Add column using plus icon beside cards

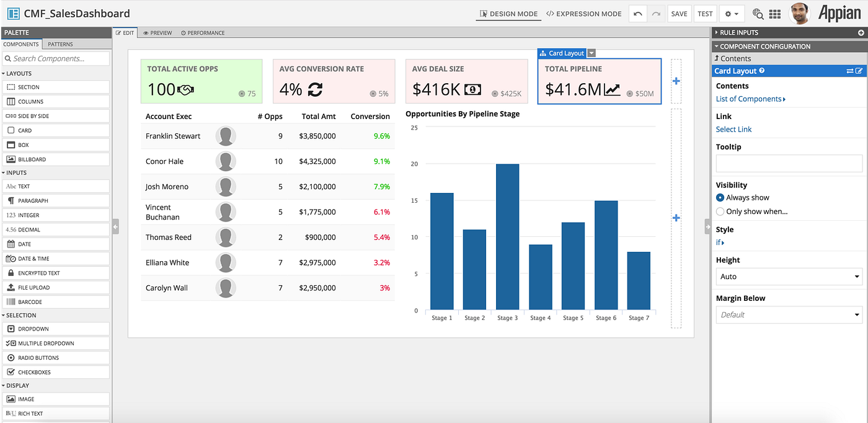coord(676,81)
